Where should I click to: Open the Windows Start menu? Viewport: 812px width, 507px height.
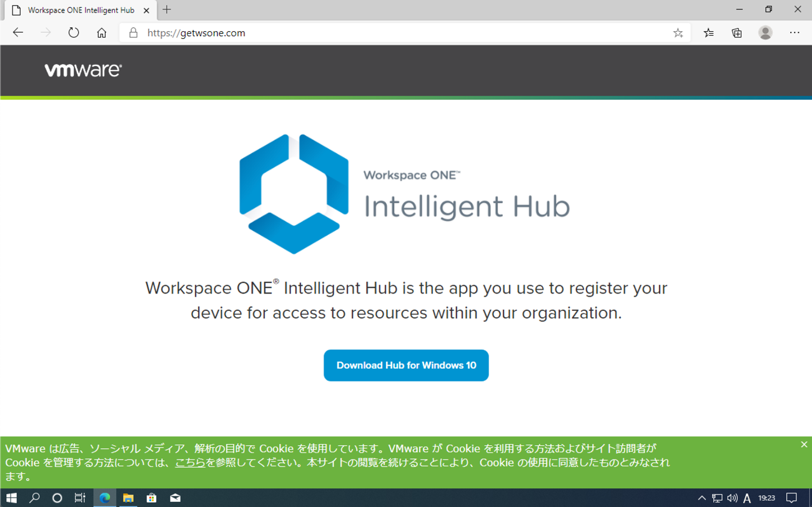(11, 498)
